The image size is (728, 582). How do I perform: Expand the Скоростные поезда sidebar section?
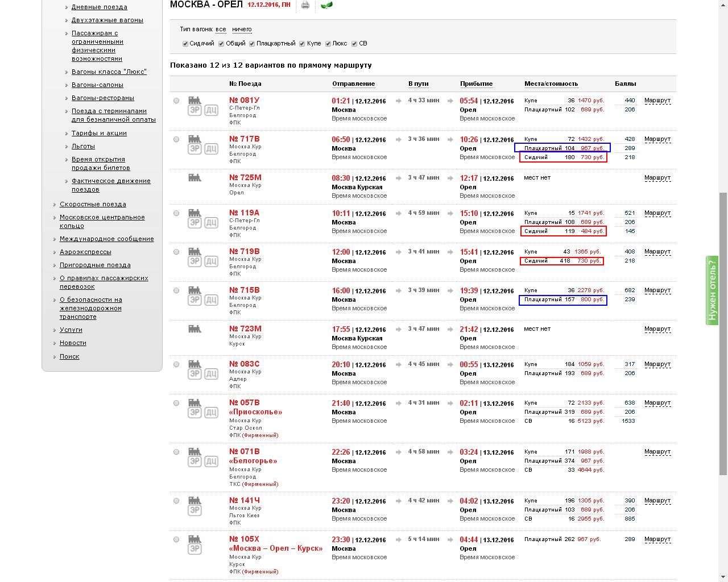click(93, 204)
